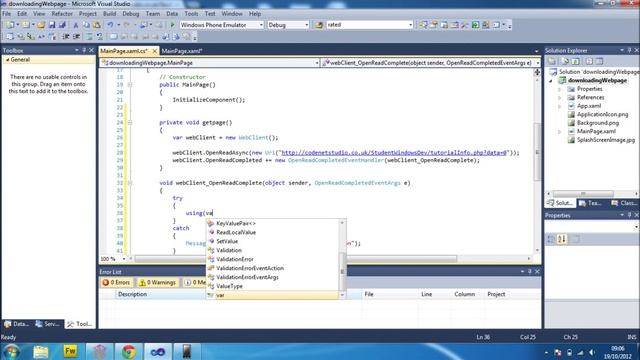The image size is (640, 360).
Task: Toggle the auto-hide pin on the Properties panel
Action: [x=629, y=215]
